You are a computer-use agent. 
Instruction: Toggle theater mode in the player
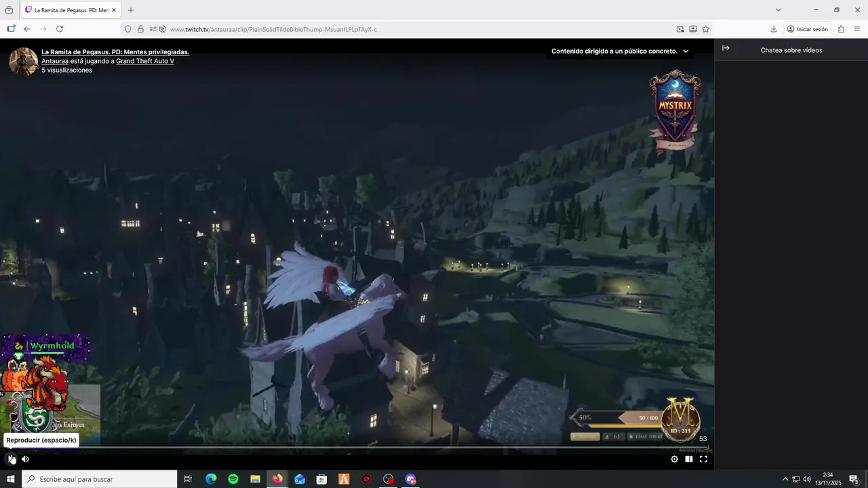tap(689, 459)
